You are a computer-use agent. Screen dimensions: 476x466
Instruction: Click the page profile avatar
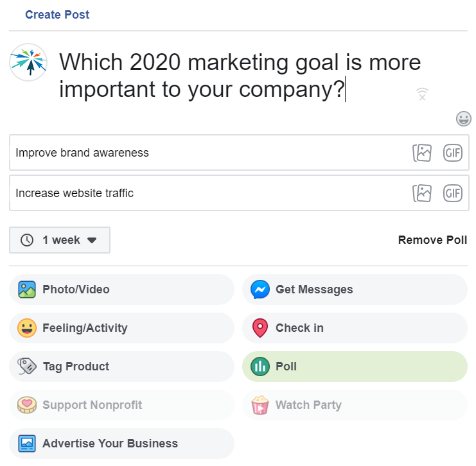[28, 62]
